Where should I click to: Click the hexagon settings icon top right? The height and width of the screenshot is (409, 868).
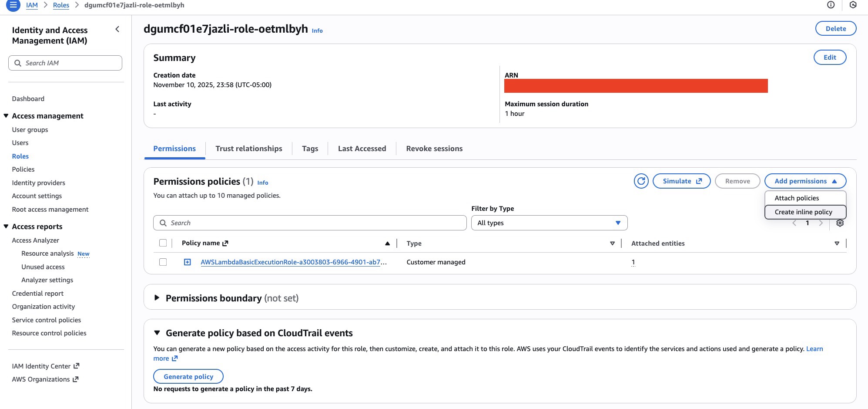853,5
